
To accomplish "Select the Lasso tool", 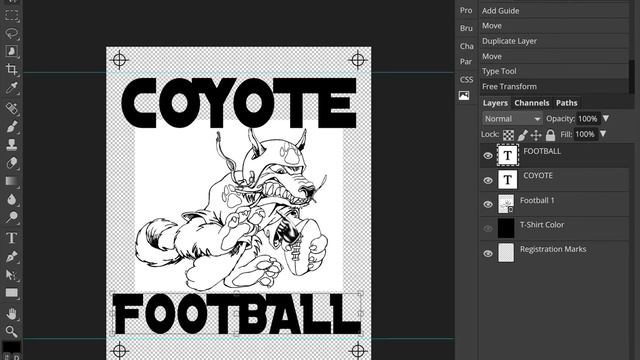I will (11, 33).
